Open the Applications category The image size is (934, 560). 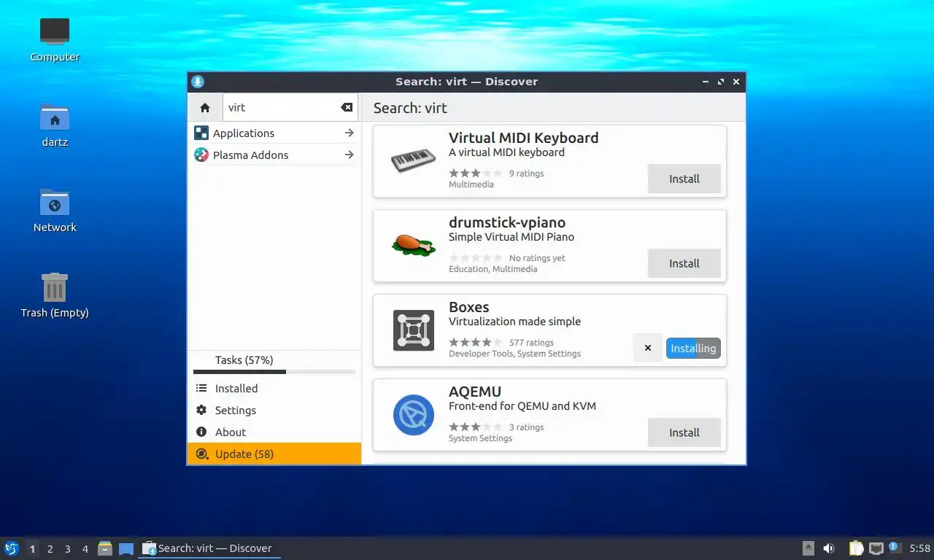pos(274,133)
